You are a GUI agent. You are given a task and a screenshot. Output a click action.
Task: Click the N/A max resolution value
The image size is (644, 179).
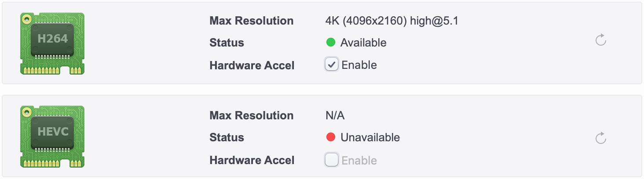[x=335, y=115]
